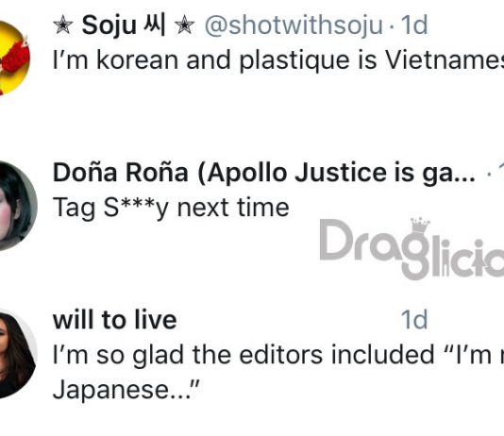The height and width of the screenshot is (436, 504).
Task: Click the star left of Soju name
Action: pyautogui.click(x=63, y=25)
